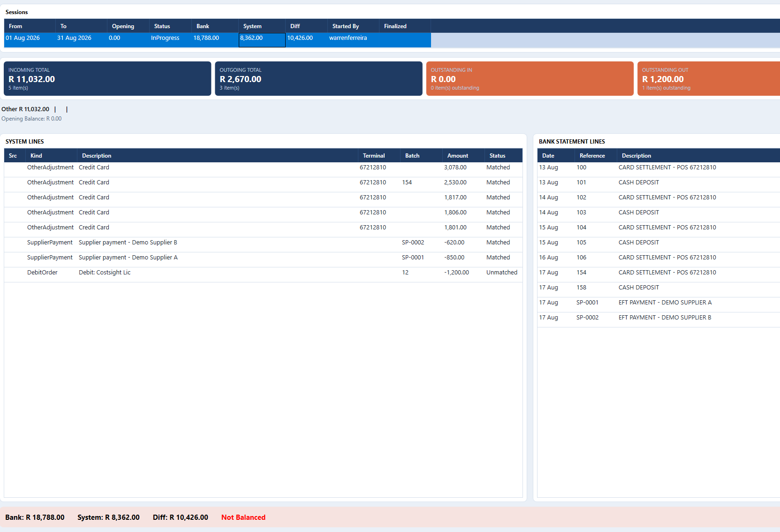Select bank line reference 100
Viewport: 780px width, 532px height.
point(659,170)
